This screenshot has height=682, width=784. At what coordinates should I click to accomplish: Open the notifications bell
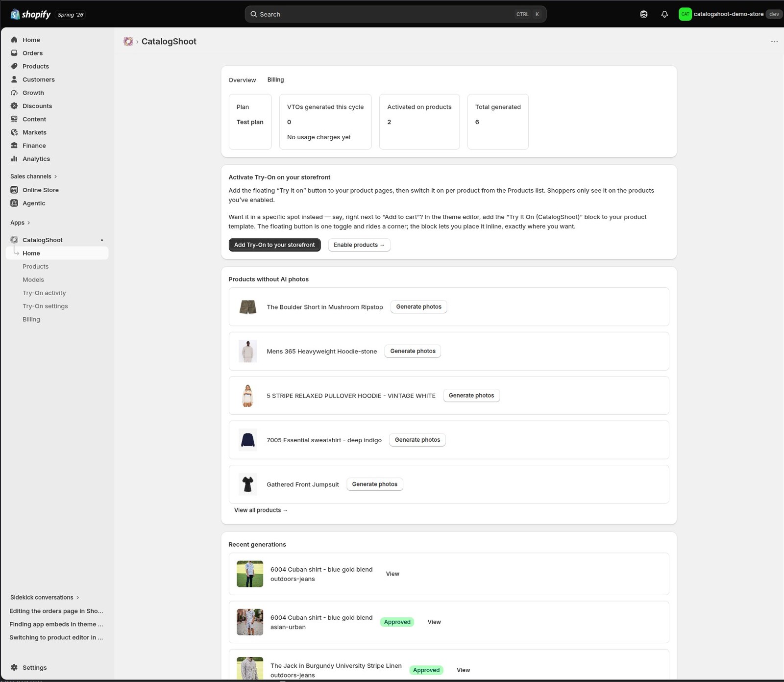coord(664,14)
